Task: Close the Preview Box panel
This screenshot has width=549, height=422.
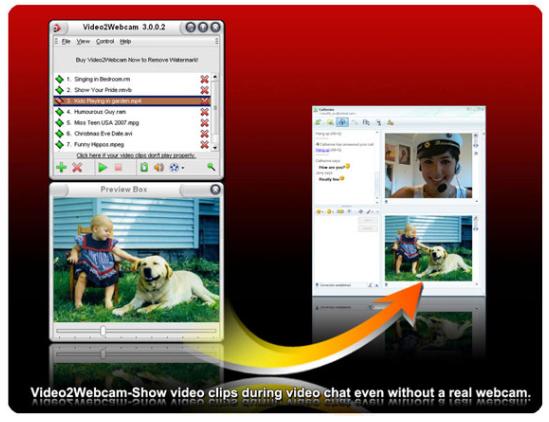Action: point(215,189)
